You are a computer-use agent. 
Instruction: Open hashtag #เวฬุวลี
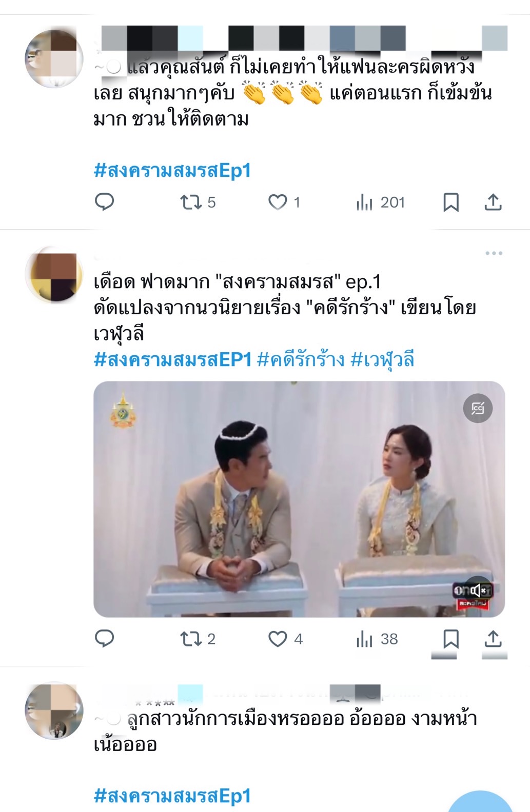[382, 360]
